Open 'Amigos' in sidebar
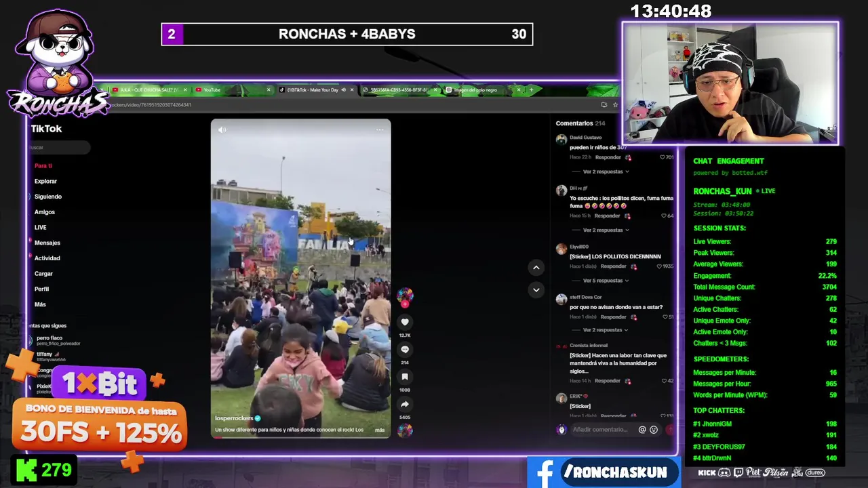Screen dimensions: 868x488 [45, 212]
